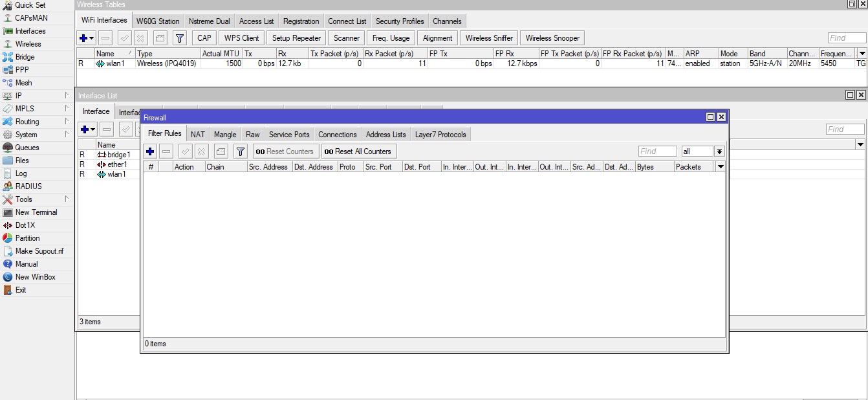Click Reset Counters in Firewall
868x400 pixels.
pyautogui.click(x=286, y=151)
